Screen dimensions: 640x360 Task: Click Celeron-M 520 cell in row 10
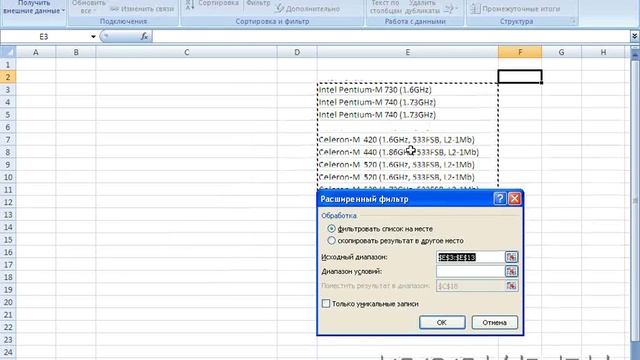click(x=407, y=177)
